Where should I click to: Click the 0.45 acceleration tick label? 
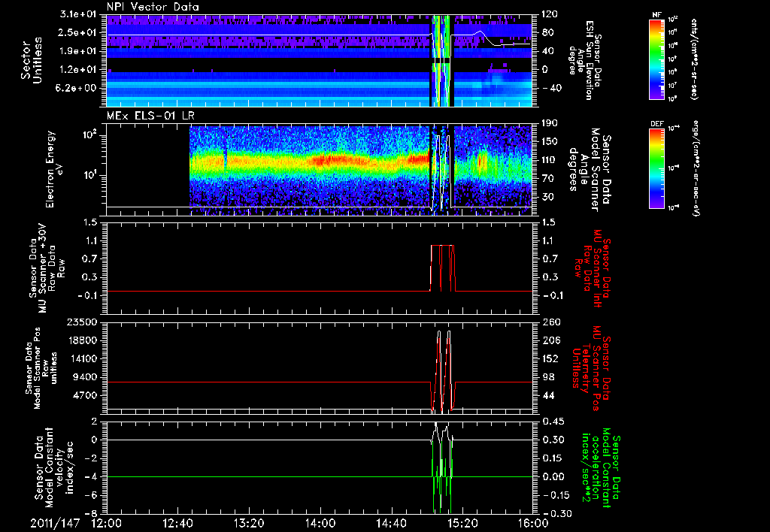[x=553, y=422]
